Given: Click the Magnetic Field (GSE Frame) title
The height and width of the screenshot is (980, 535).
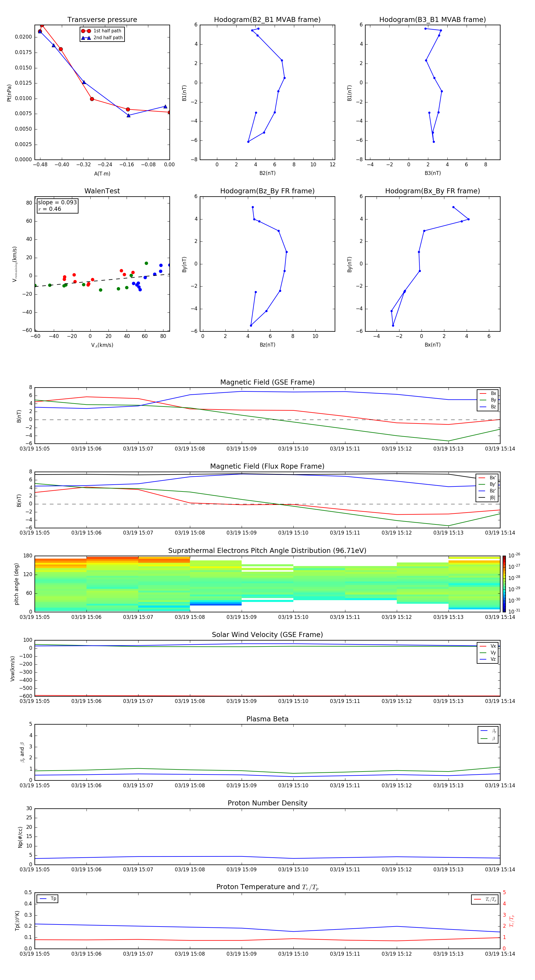Looking at the screenshot, I should pyautogui.click(x=267, y=382).
